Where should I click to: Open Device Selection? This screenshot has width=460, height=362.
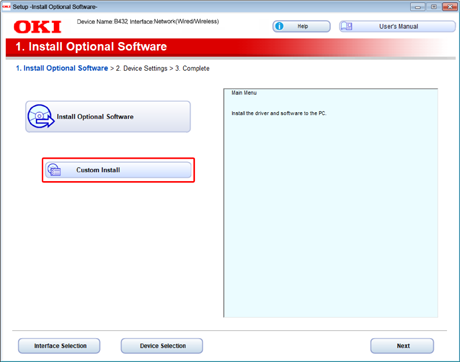(162, 346)
